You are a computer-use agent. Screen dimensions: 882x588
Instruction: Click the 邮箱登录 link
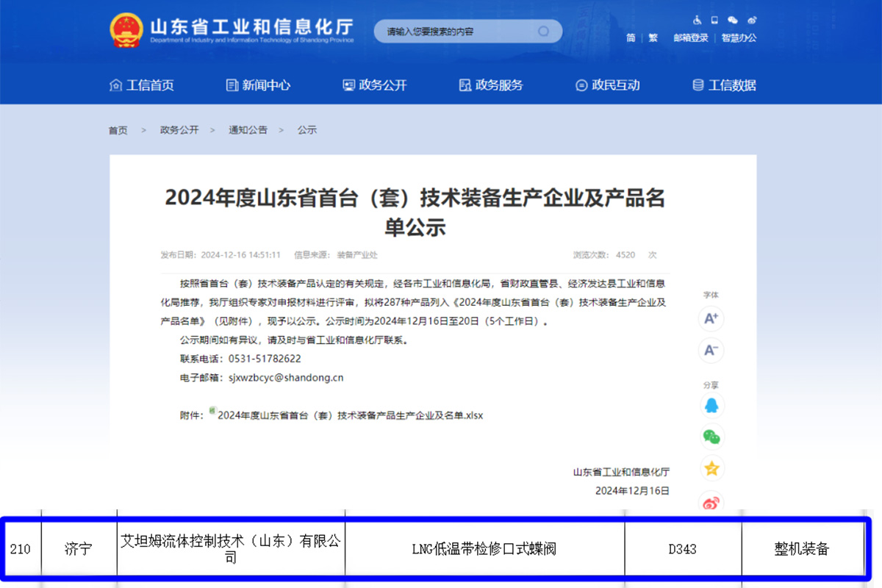coord(691,38)
